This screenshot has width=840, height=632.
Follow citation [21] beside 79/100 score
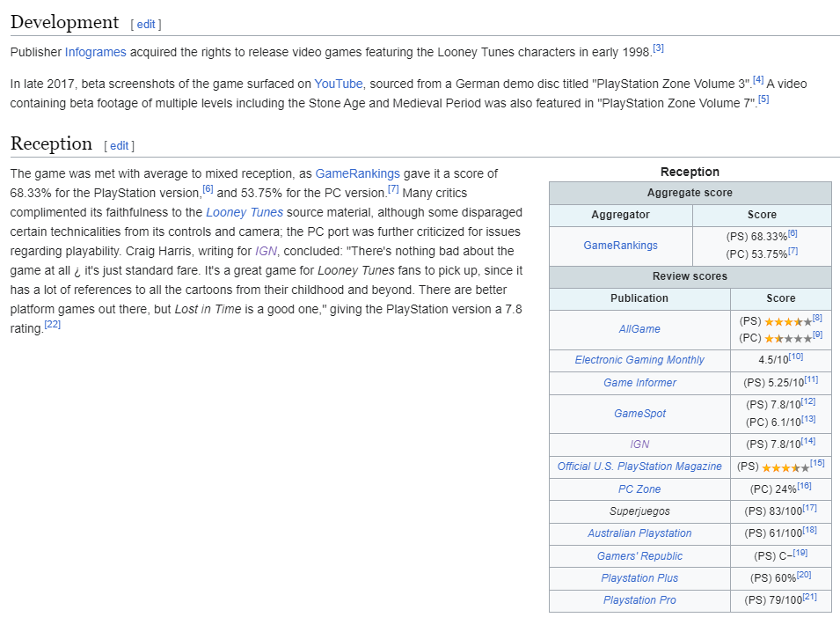click(809, 597)
